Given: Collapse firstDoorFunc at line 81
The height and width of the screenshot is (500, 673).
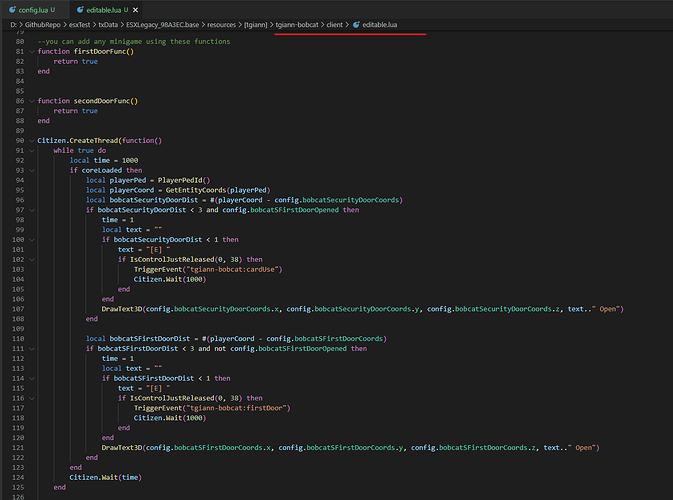Looking at the screenshot, I should pyautogui.click(x=31, y=52).
